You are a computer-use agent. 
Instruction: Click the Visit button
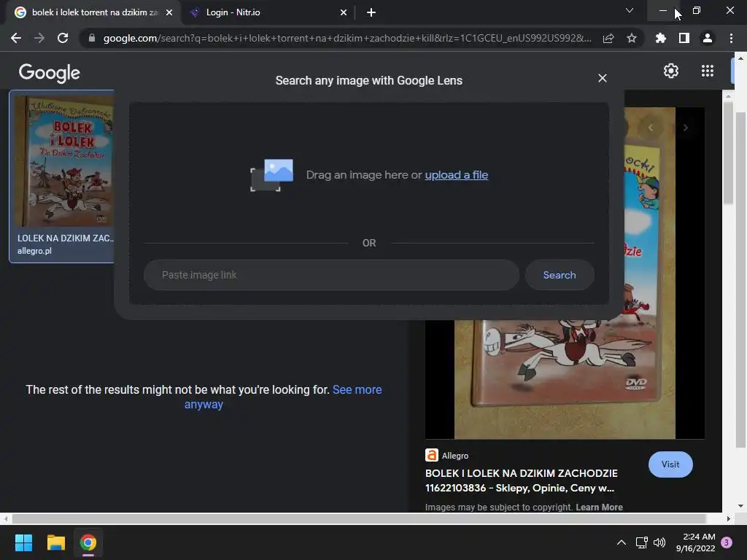tap(670, 464)
